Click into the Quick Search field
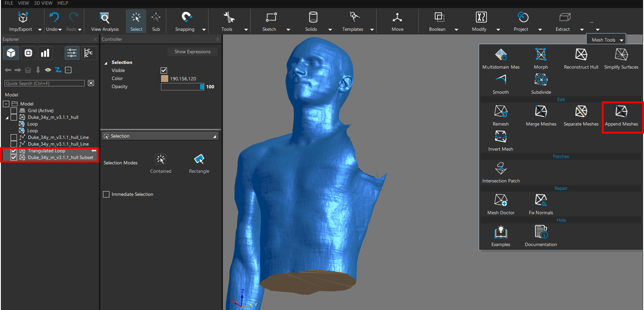The width and height of the screenshot is (644, 310). point(45,83)
